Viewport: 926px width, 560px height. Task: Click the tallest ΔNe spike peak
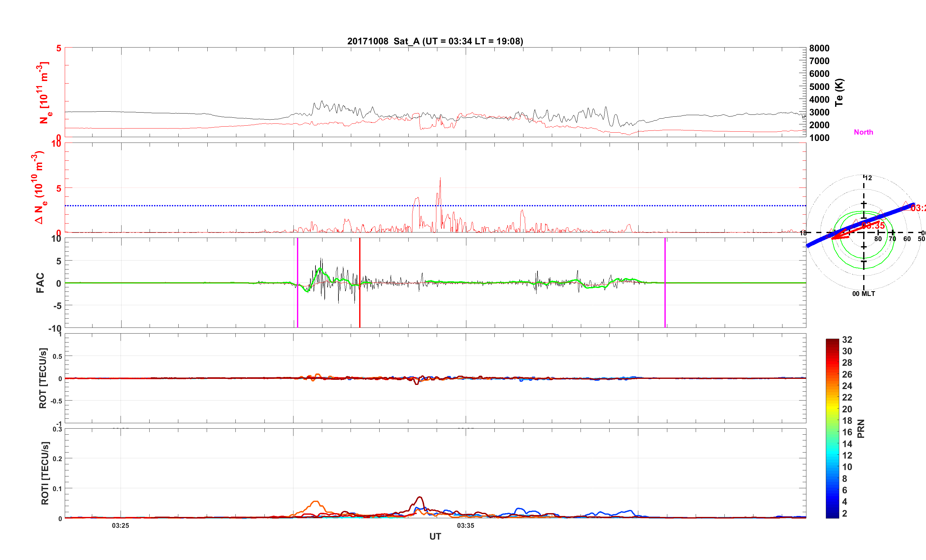pyautogui.click(x=440, y=179)
